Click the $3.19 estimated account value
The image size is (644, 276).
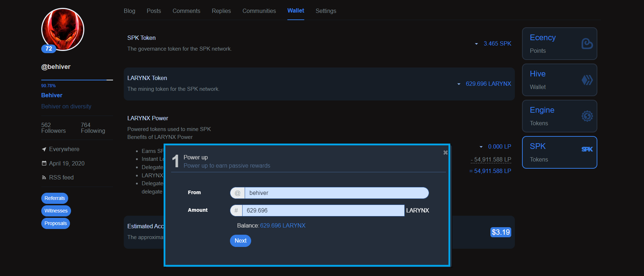click(500, 232)
